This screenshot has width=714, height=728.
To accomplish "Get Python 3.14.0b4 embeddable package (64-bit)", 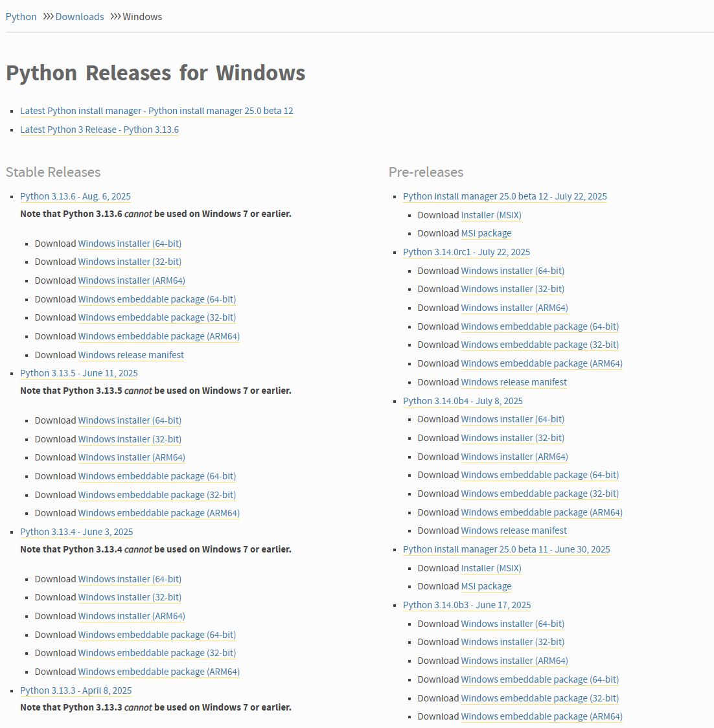I will [540, 475].
